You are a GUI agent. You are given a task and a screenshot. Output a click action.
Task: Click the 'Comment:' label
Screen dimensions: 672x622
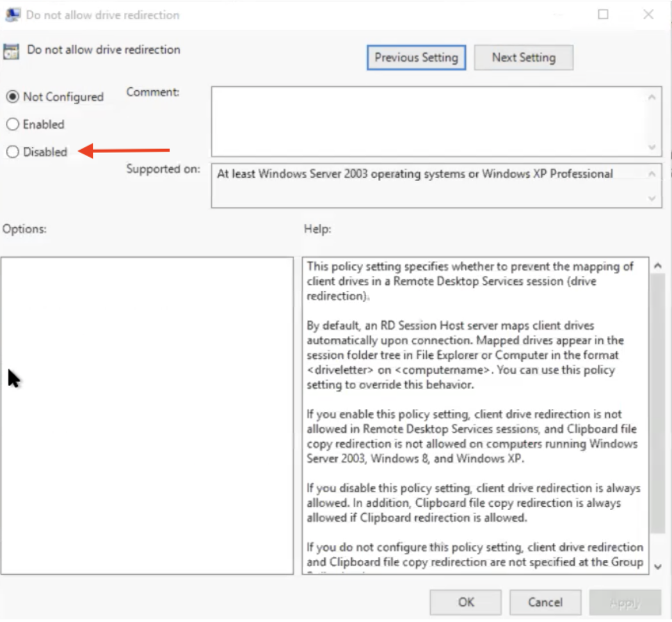[152, 92]
